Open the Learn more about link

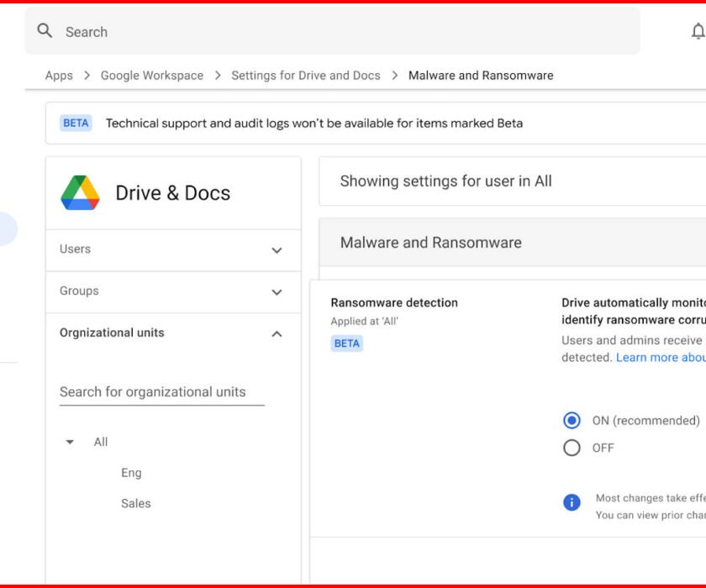coord(660,357)
